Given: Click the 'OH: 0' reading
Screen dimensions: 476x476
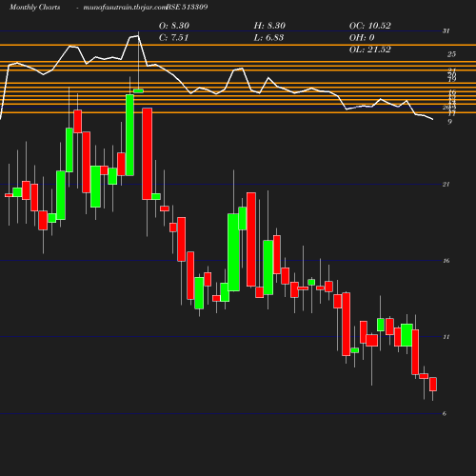Looking at the screenshot, I should click(x=362, y=38).
